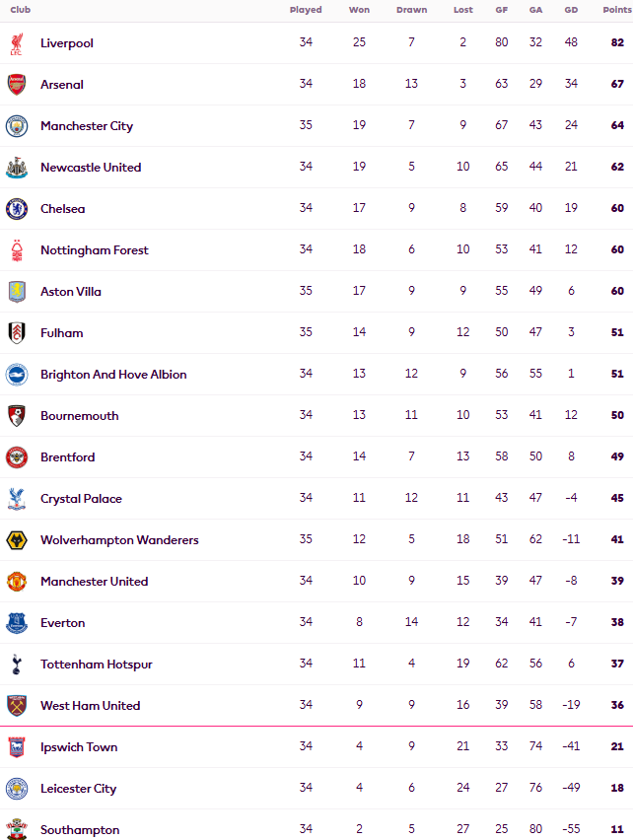Image resolution: width=633 pixels, height=840 pixels.
Task: Open the Ipswich Town club link
Action: click(79, 747)
